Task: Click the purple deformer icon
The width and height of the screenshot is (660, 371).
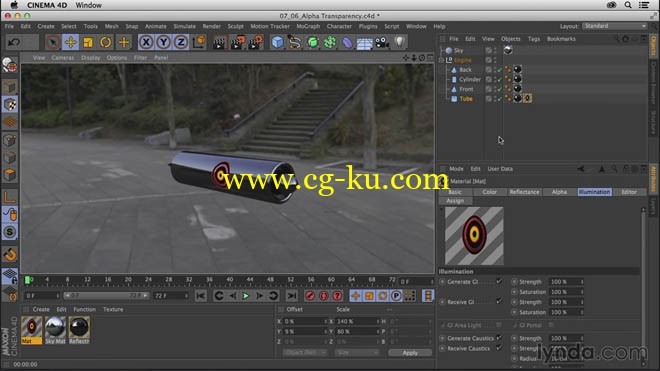Action: click(x=347, y=42)
